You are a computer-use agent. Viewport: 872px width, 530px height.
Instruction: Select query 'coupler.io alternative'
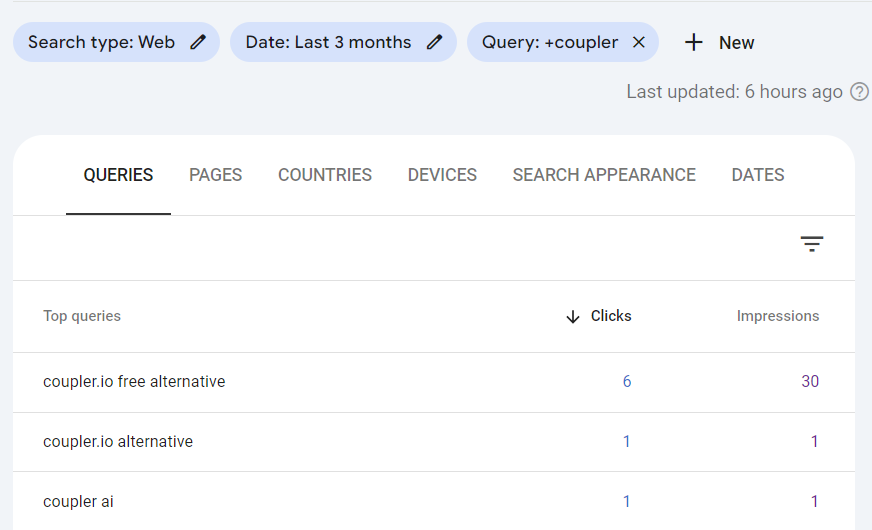[x=118, y=442]
